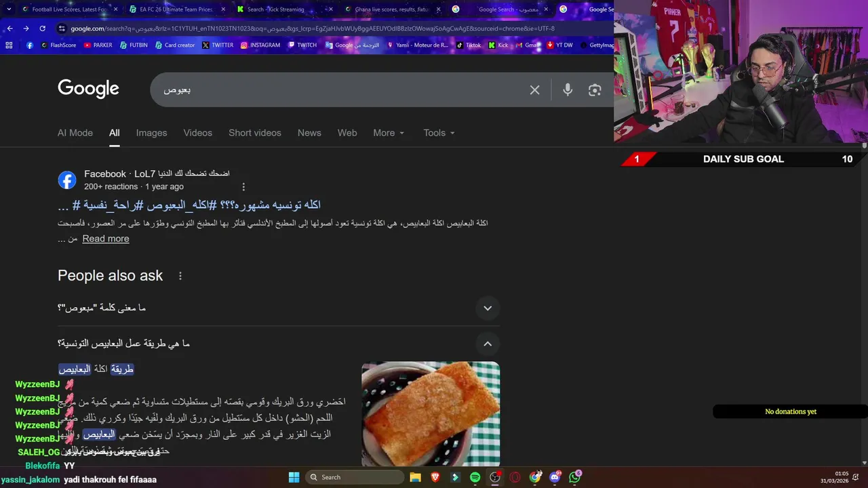Open the Tiktok bookmark
Image resolution: width=868 pixels, height=488 pixels.
point(469,45)
